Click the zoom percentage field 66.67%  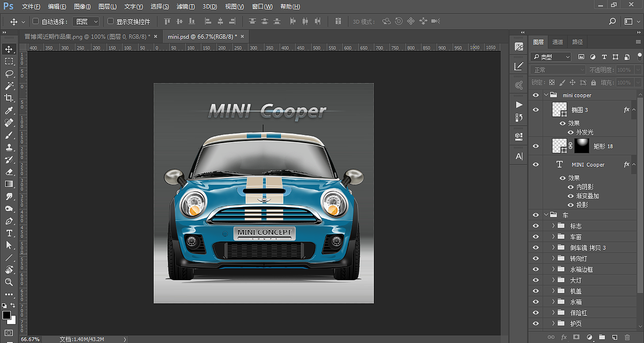tap(31, 339)
